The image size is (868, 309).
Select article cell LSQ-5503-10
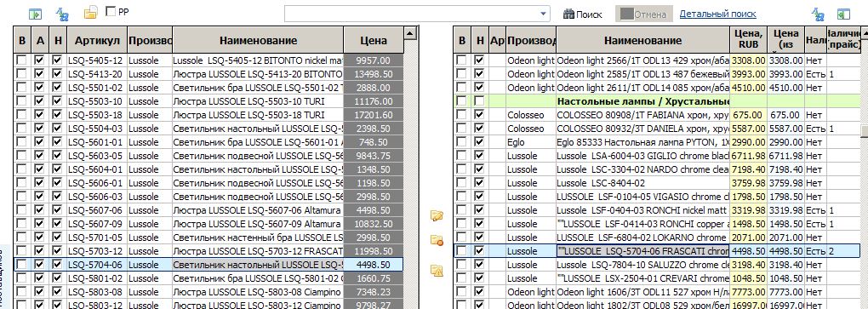97,101
